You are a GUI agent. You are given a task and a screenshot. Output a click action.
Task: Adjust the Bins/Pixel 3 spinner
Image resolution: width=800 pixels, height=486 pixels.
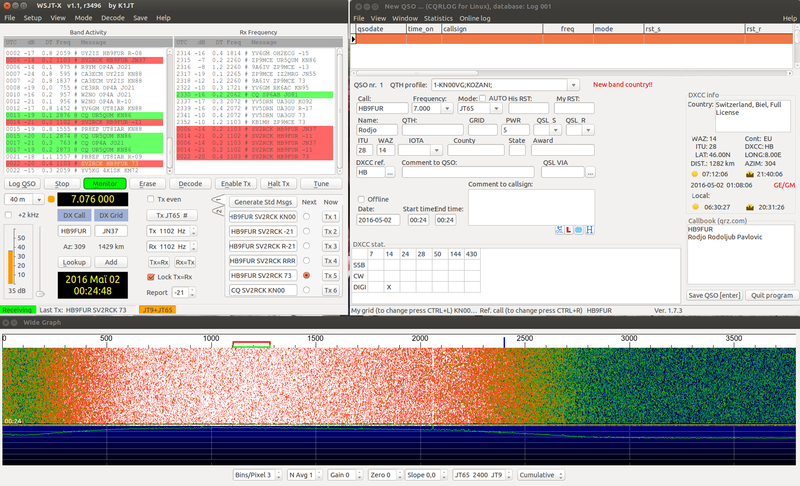[x=279, y=475]
